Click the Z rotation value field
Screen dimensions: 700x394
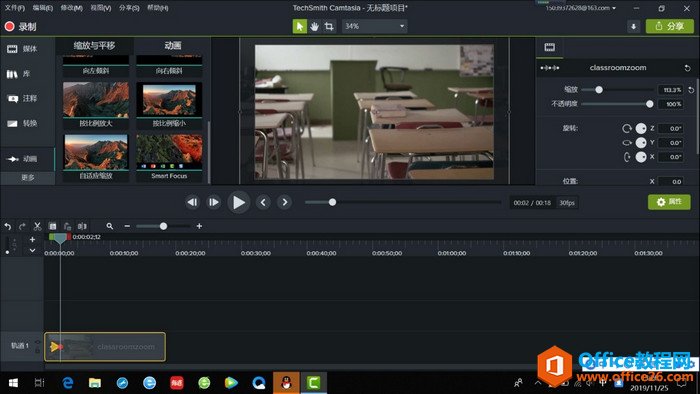[x=671, y=129]
